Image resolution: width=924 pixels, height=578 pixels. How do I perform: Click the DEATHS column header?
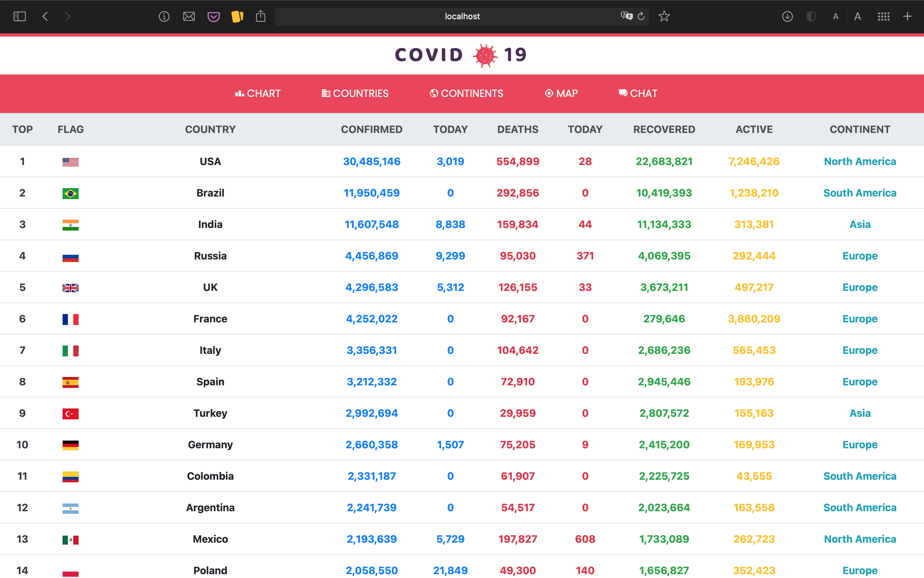(x=518, y=129)
